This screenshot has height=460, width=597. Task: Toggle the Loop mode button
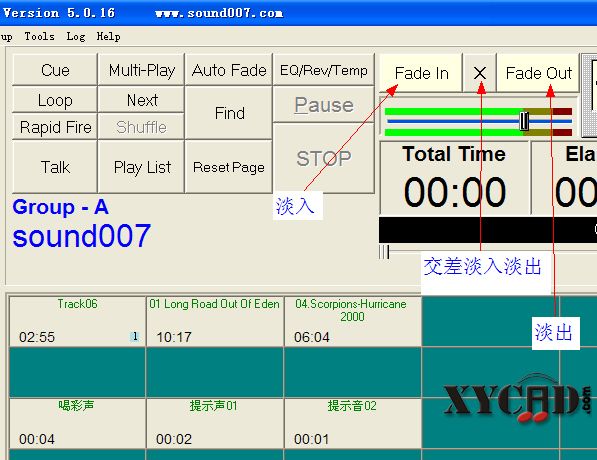tap(55, 100)
